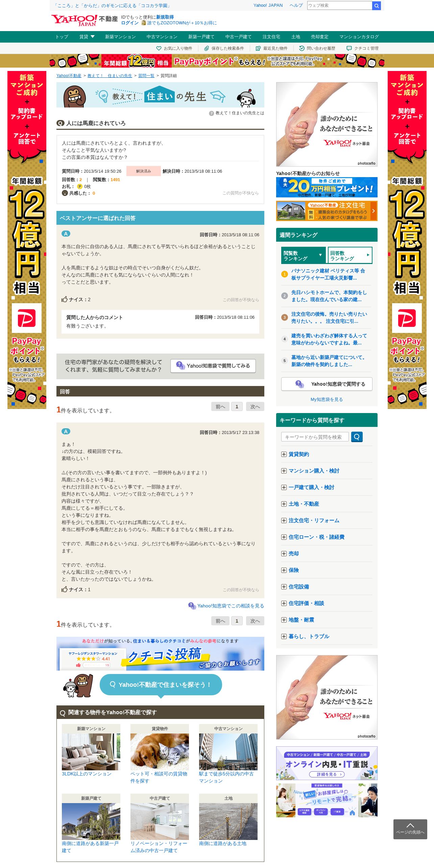Click the Yahoo!不動産で住まいを探そう button
The image size is (434, 868).
coord(161,684)
